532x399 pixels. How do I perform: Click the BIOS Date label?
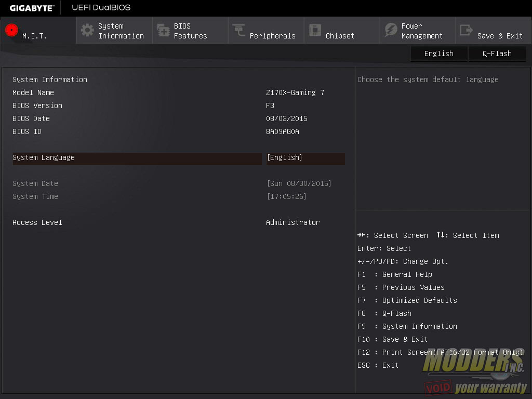[x=31, y=118]
